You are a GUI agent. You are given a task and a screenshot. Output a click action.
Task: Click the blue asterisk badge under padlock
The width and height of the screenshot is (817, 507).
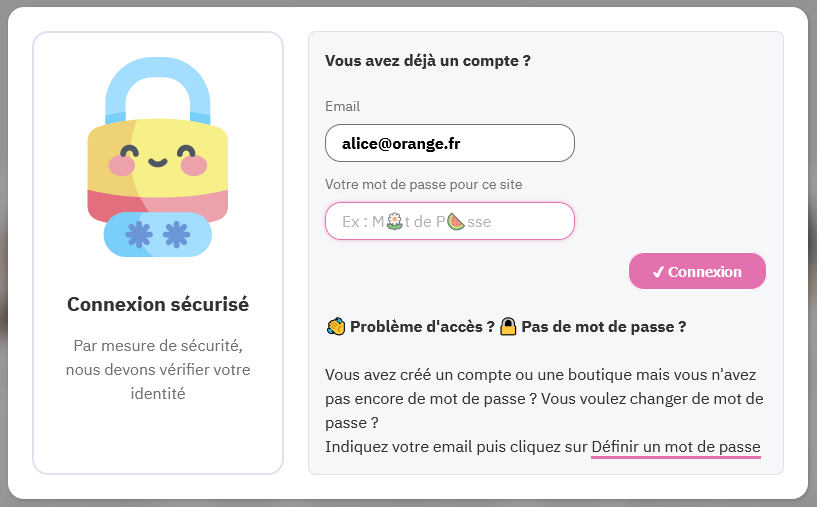coord(157,235)
